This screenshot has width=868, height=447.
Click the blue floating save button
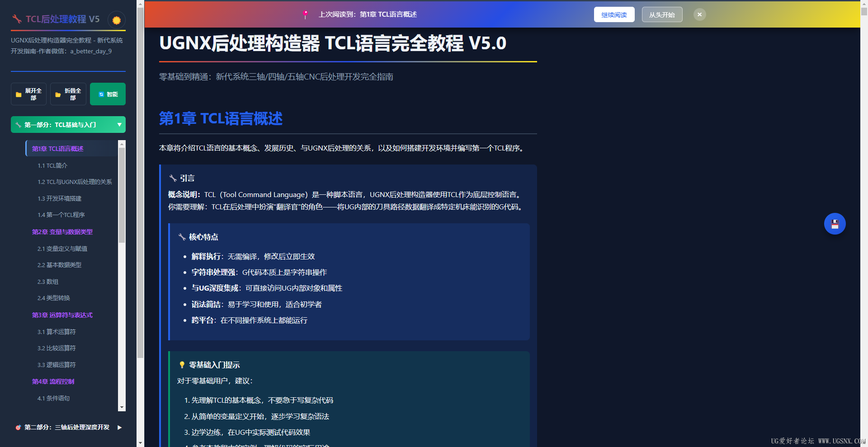(835, 224)
